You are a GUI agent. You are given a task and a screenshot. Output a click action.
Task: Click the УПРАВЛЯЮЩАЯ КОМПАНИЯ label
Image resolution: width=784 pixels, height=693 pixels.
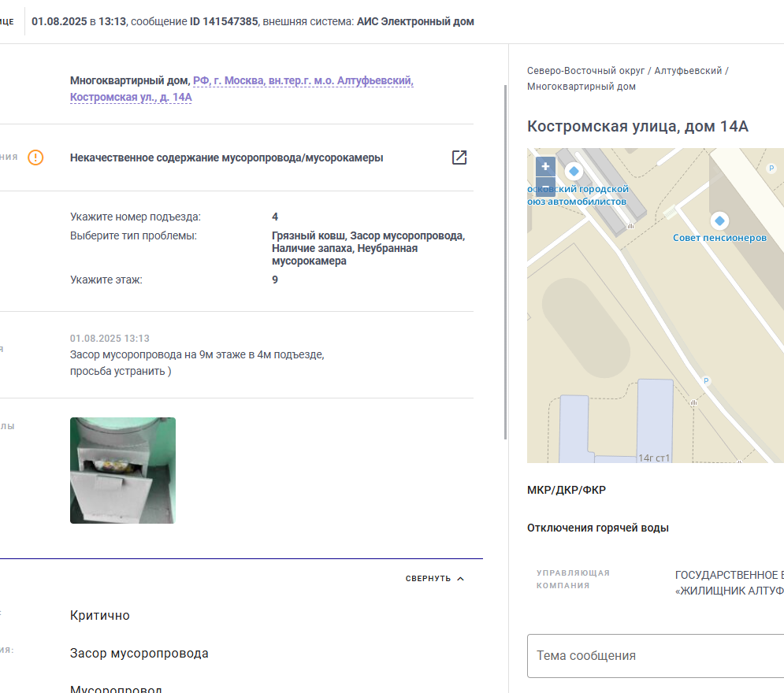point(573,579)
